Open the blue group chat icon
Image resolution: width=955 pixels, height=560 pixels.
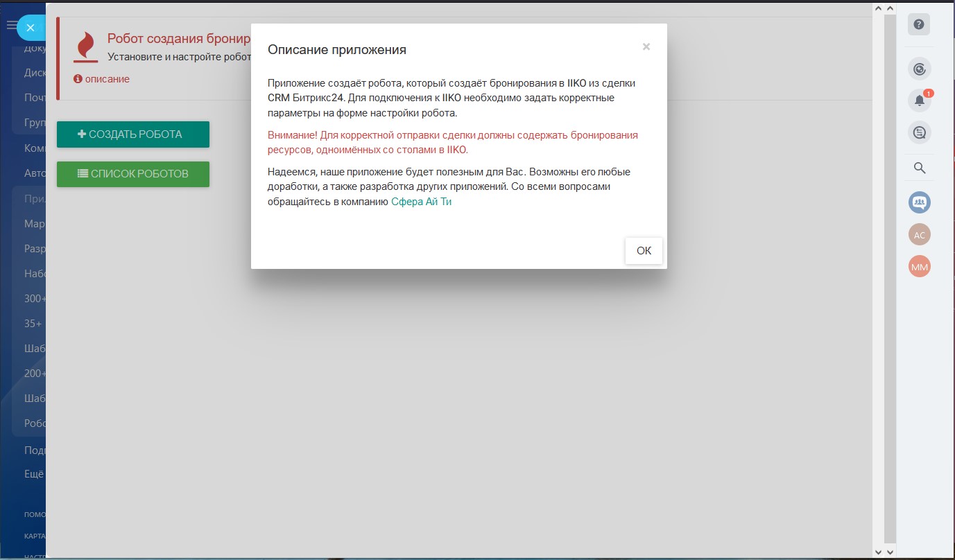pos(920,202)
